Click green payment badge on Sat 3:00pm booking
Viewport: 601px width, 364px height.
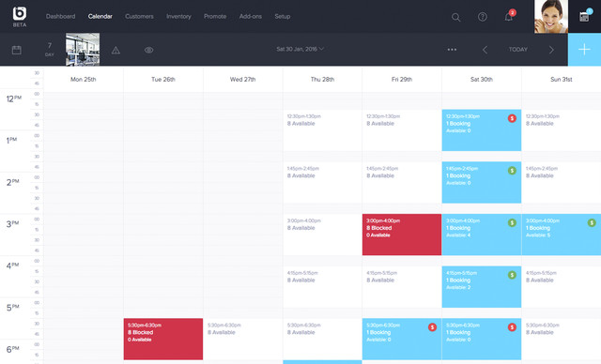[512, 222]
